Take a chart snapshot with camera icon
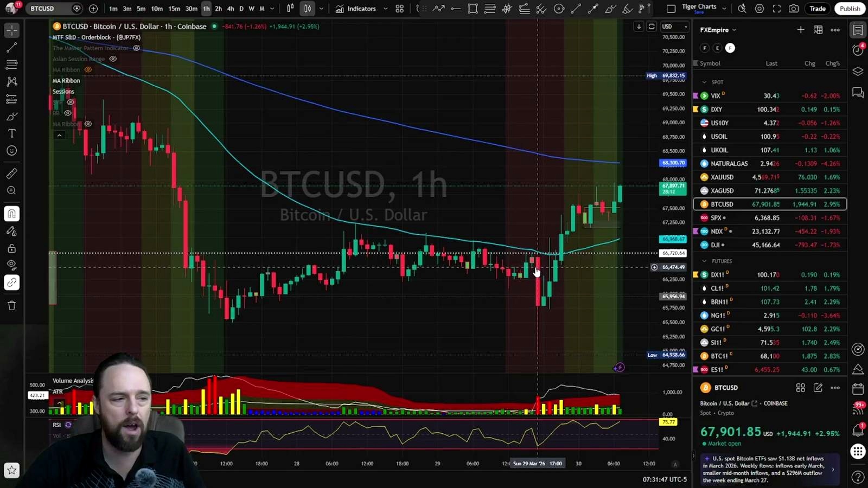The height and width of the screenshot is (488, 868). coord(794,9)
